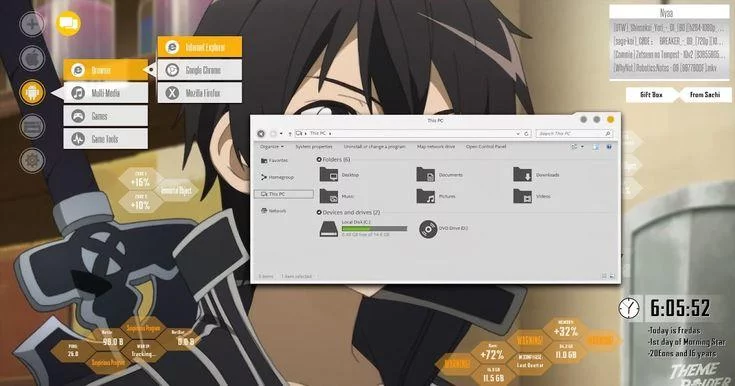Click the analog clock icon
The width and height of the screenshot is (735, 386).
(x=629, y=308)
